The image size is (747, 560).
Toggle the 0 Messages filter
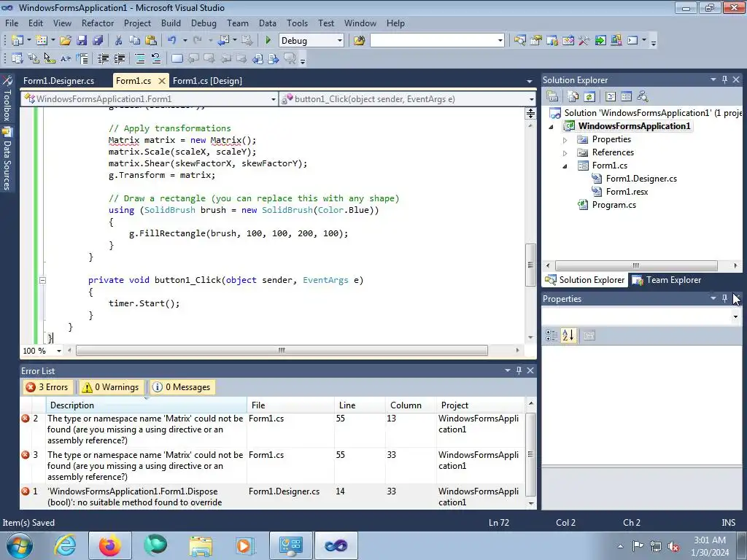pyautogui.click(x=182, y=387)
